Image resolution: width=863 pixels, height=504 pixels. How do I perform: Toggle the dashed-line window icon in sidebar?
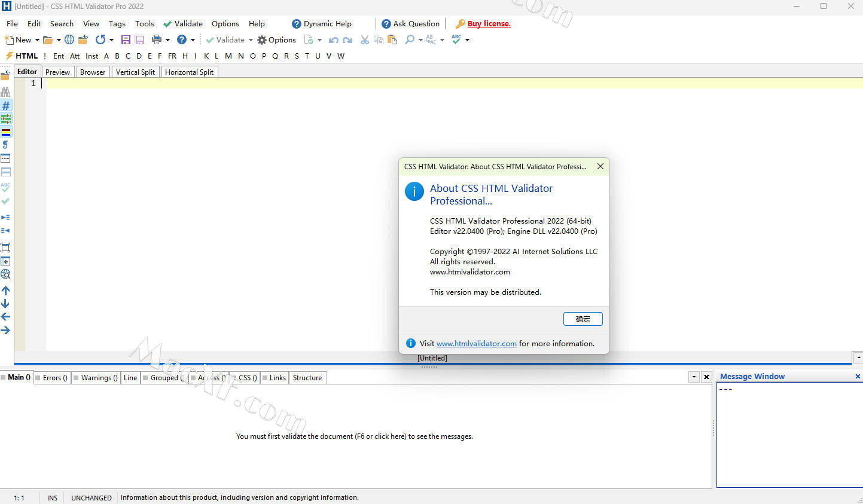(5, 158)
